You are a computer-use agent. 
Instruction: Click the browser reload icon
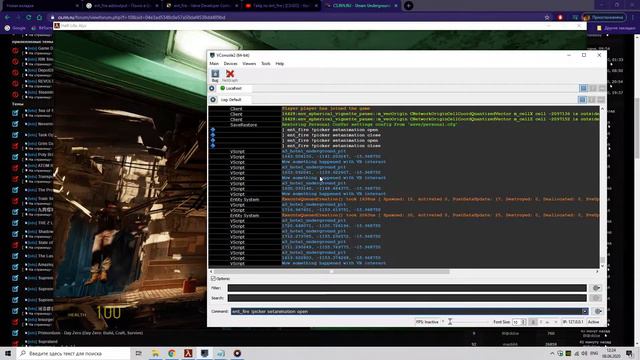pyautogui.click(x=29, y=17)
